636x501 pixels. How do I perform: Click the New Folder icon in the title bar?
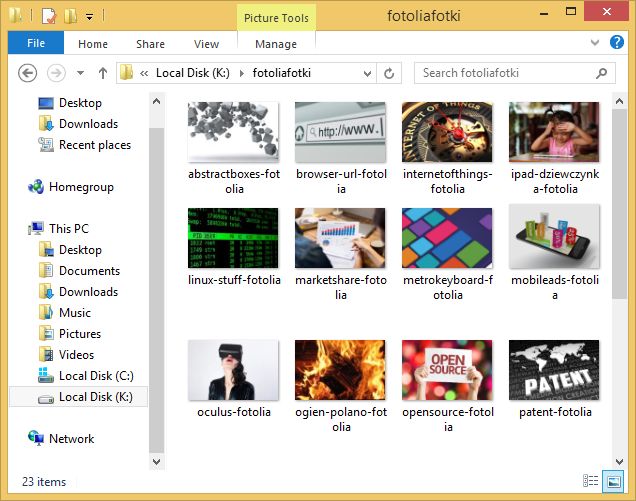70,15
